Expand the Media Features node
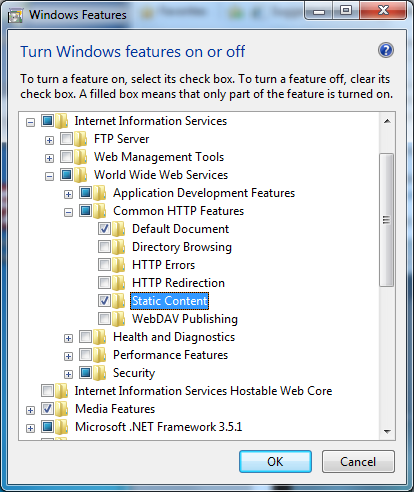 click(x=30, y=410)
